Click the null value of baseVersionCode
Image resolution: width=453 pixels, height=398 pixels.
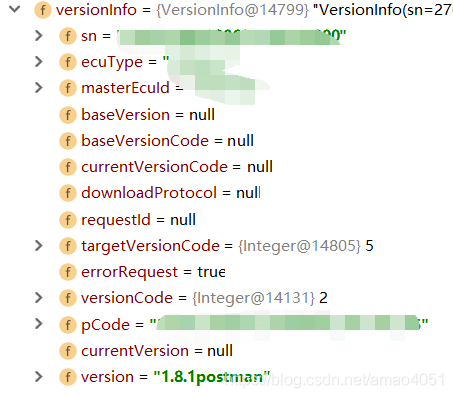[240, 141]
